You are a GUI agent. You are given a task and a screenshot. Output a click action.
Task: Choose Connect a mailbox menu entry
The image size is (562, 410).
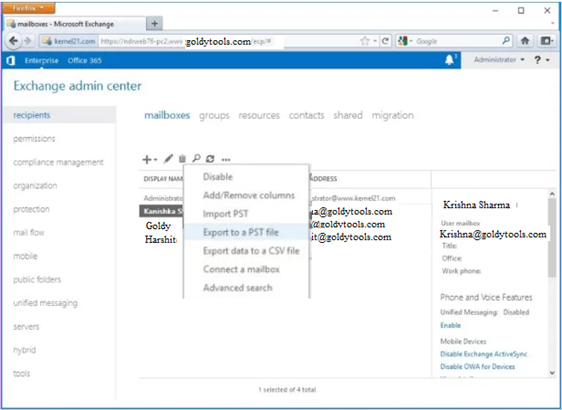point(246,270)
